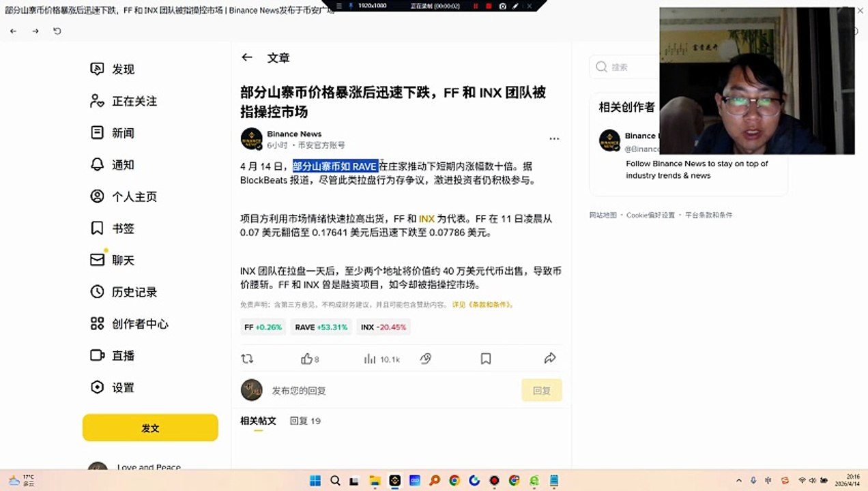Open 通知 notifications bell

point(113,164)
